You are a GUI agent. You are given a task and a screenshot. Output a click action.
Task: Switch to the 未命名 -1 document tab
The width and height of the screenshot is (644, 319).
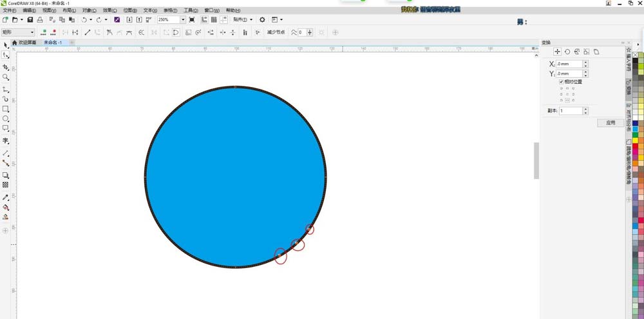point(53,43)
